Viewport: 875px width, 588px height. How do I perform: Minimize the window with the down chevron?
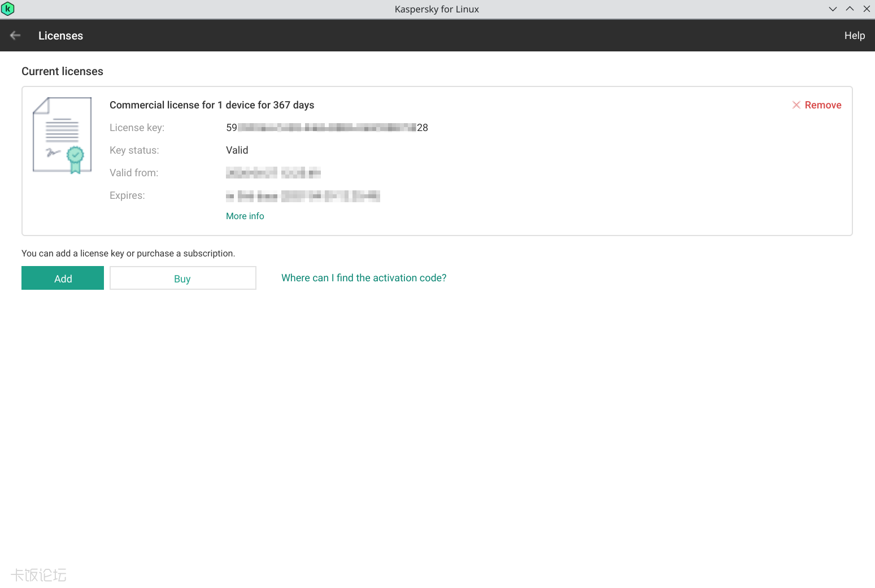point(833,8)
